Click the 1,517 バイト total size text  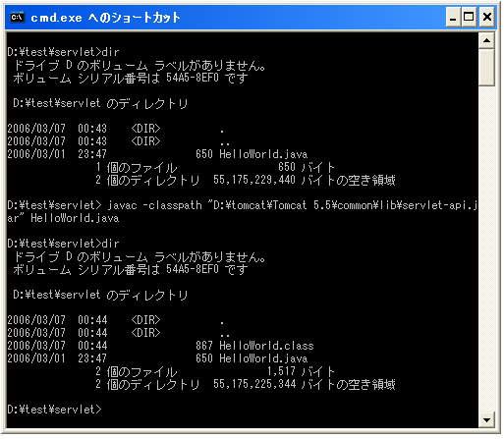click(301, 371)
